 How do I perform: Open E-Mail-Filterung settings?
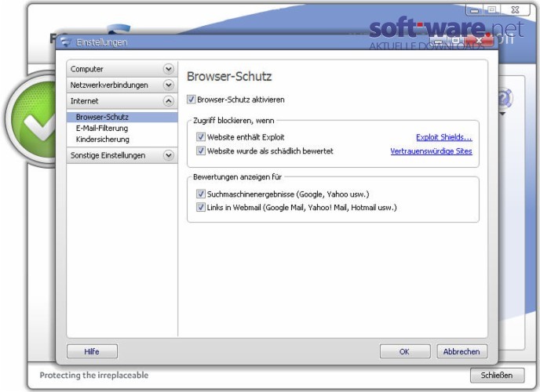(102, 129)
